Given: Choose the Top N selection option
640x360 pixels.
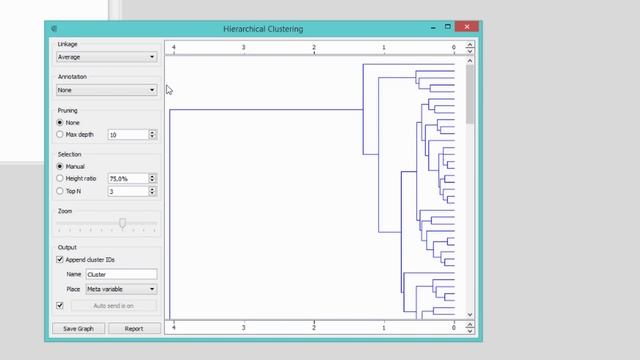Looking at the screenshot, I should (60, 191).
